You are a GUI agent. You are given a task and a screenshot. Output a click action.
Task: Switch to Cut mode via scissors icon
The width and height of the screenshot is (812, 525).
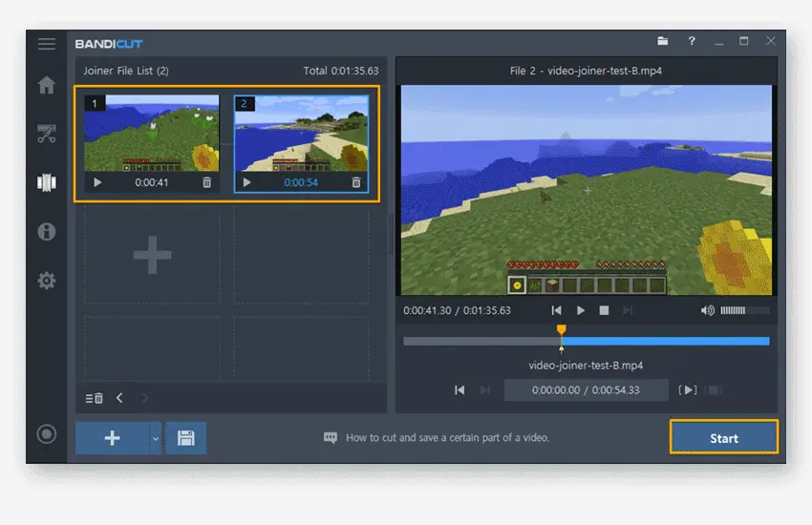[47, 134]
